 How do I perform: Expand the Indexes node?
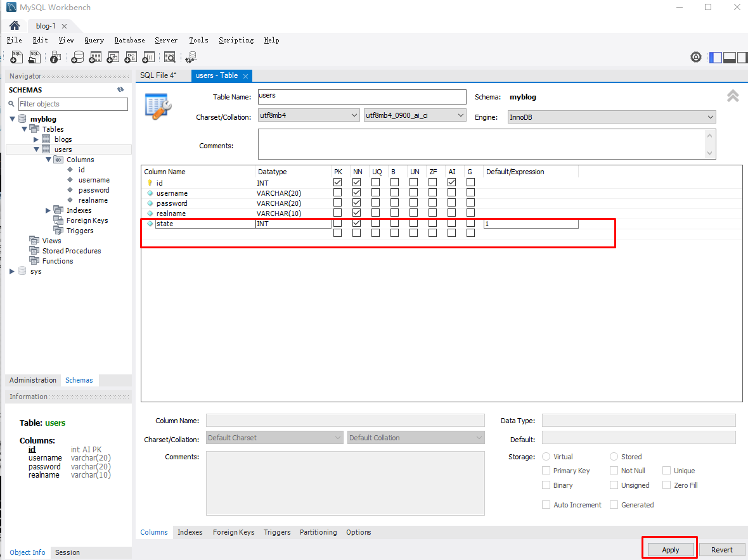(48, 210)
